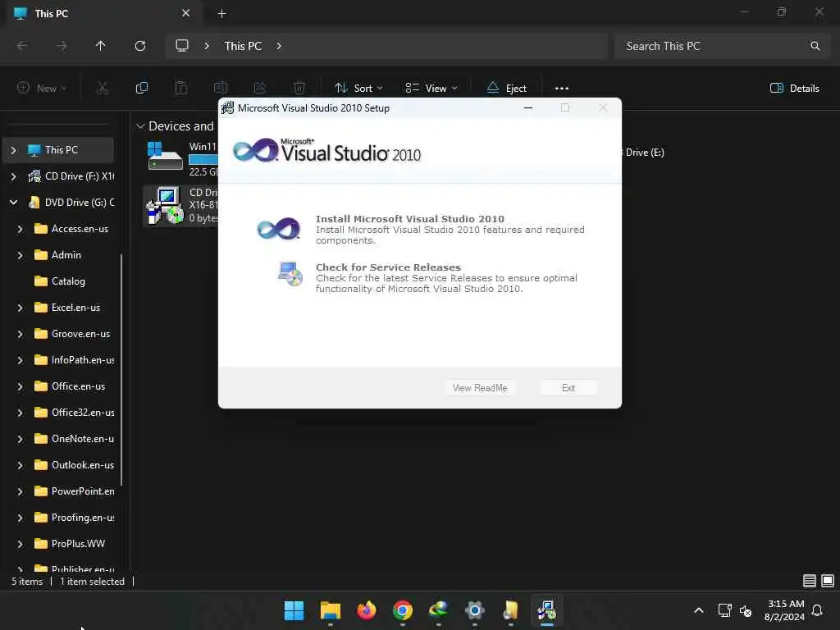The width and height of the screenshot is (840, 630).
Task: Open the See more ellipsis menu
Action: pyautogui.click(x=561, y=88)
